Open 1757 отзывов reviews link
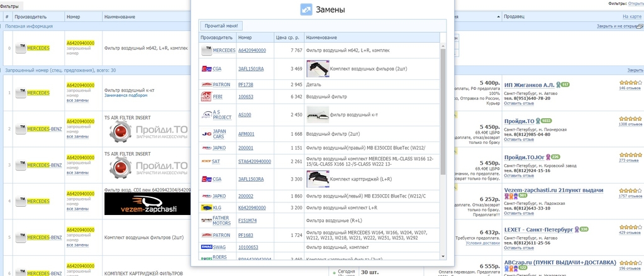Screen dimensions: 644x276 [630, 196]
